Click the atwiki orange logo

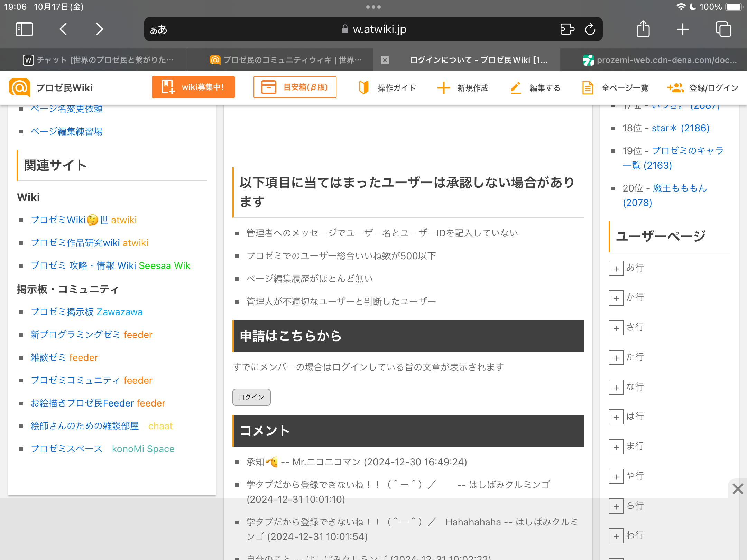[x=19, y=87]
